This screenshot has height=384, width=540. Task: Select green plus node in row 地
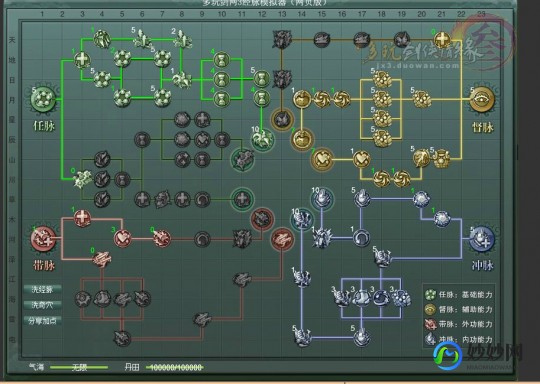(x=82, y=60)
